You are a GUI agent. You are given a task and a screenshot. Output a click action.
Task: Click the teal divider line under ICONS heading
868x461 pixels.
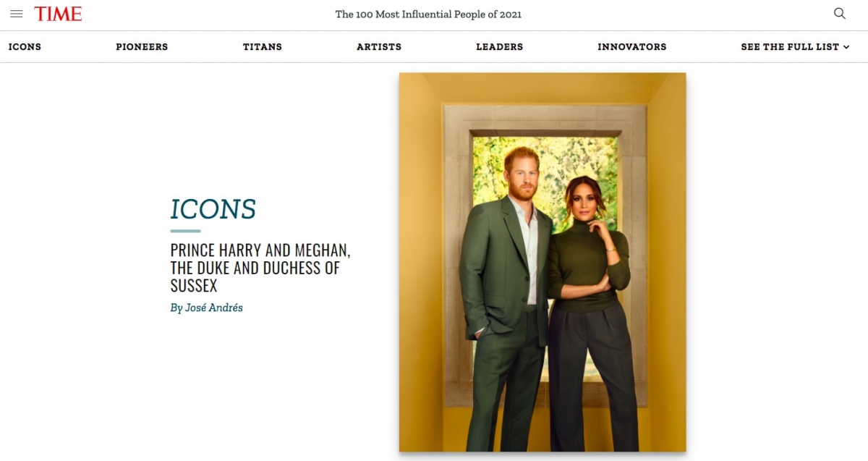pos(185,231)
